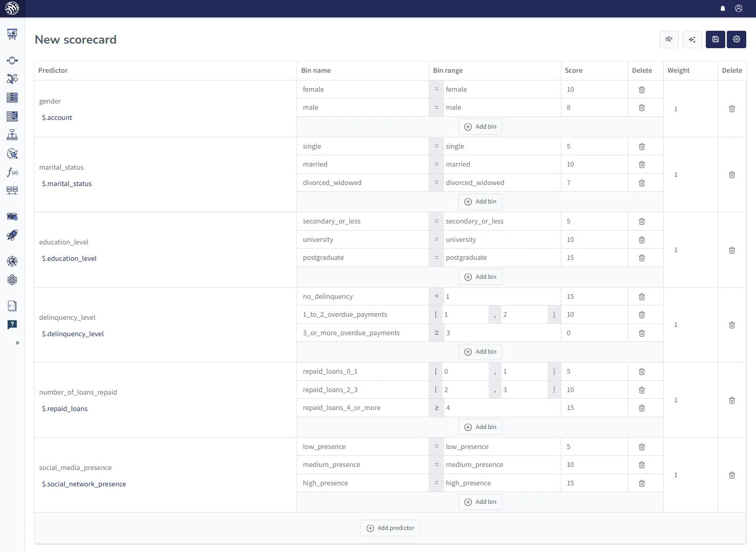The image size is (756, 552).
Task: Remove the 'postgraduate' bin row
Action: coord(642,258)
